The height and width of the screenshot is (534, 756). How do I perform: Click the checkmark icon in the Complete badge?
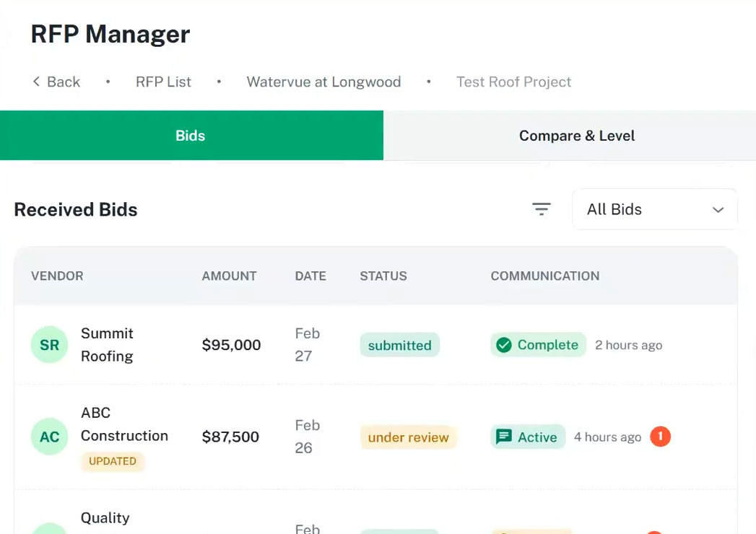click(504, 345)
